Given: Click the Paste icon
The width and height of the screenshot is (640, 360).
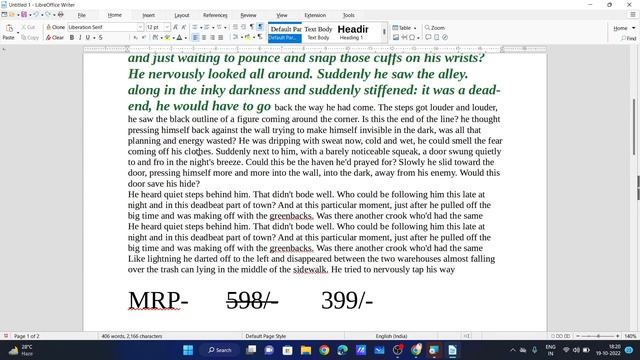Looking at the screenshot, I should [9, 29].
